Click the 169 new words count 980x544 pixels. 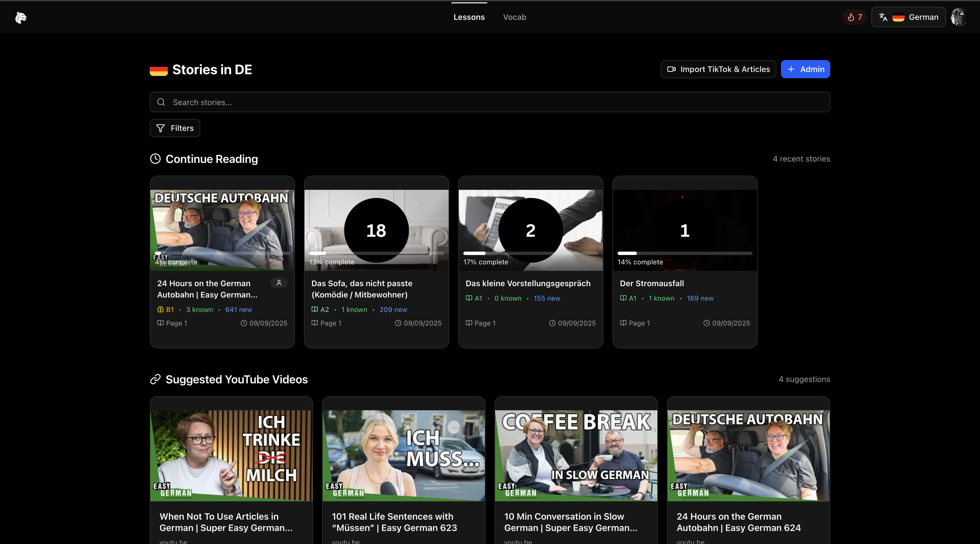click(x=700, y=298)
